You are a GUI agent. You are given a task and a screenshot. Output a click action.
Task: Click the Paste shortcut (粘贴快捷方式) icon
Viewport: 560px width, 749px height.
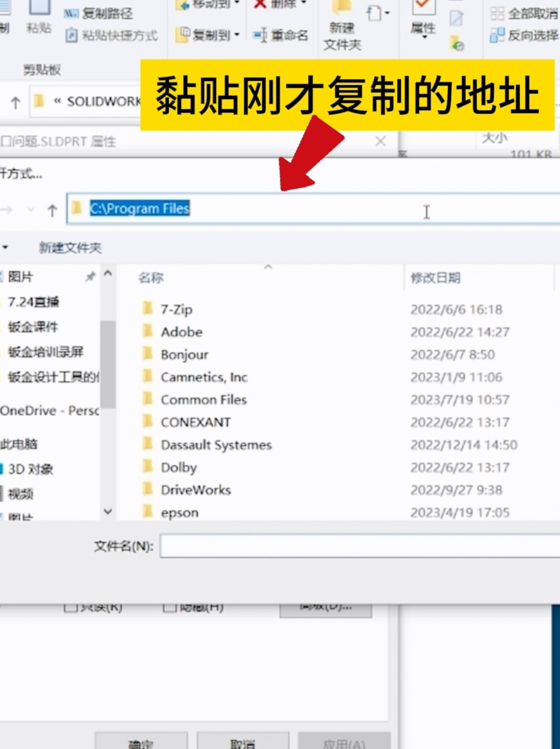[x=71, y=35]
